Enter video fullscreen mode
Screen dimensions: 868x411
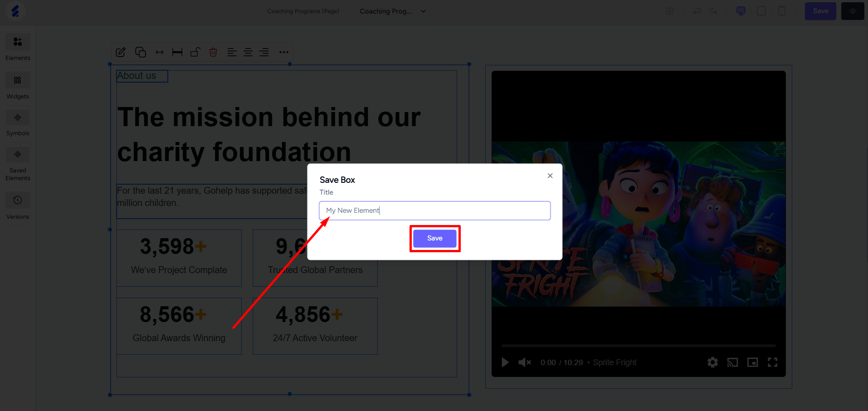click(x=772, y=362)
